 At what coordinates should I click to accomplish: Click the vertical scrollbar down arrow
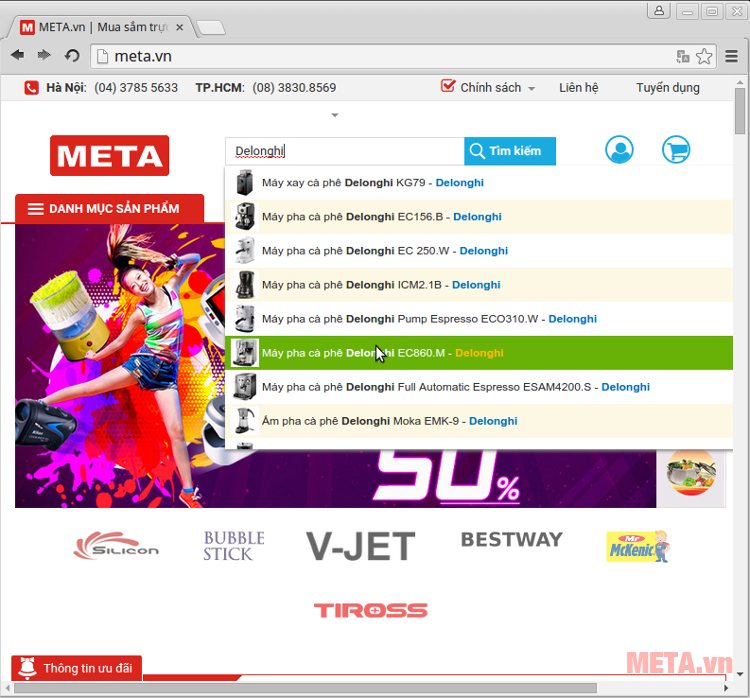[740, 675]
